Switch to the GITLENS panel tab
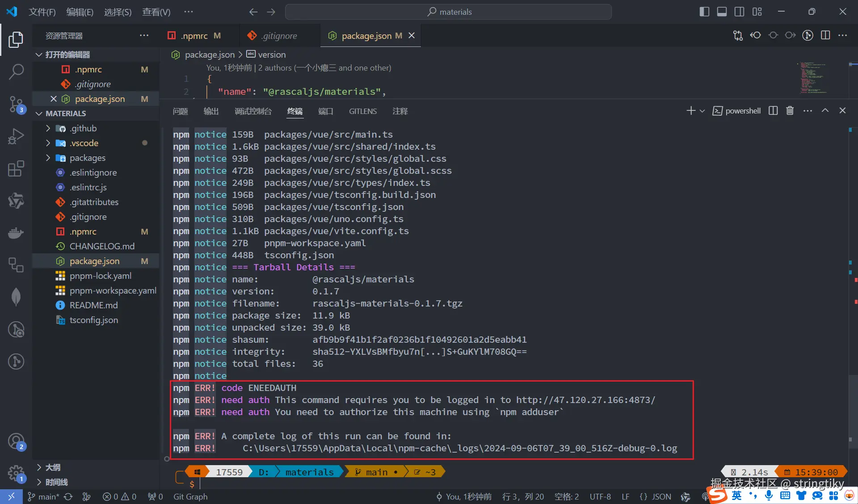Image resolution: width=858 pixels, height=504 pixels. point(362,111)
